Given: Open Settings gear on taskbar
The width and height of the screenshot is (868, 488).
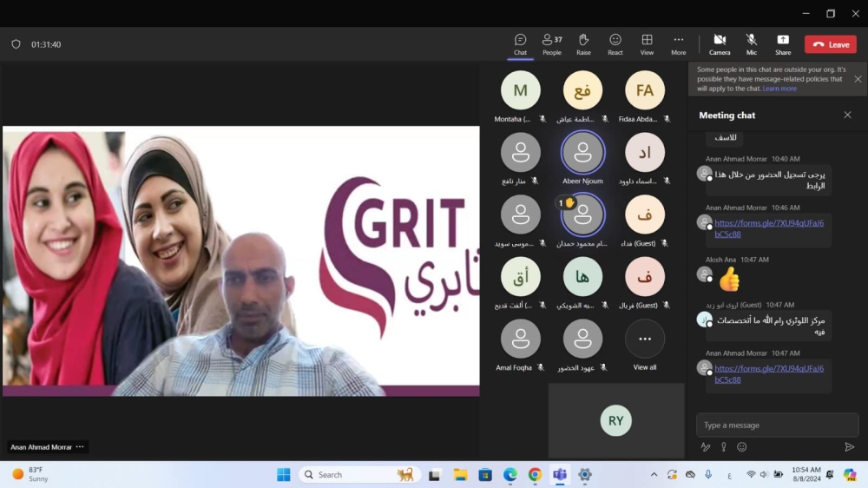Looking at the screenshot, I should (584, 475).
